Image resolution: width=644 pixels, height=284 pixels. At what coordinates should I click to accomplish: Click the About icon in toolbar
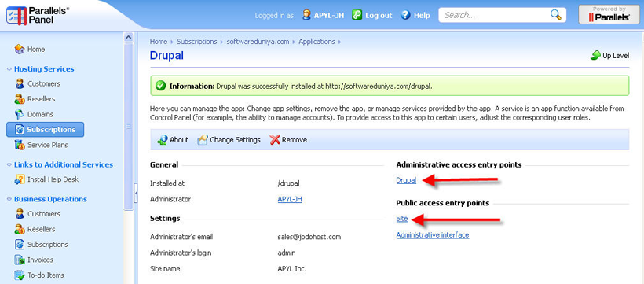point(163,140)
